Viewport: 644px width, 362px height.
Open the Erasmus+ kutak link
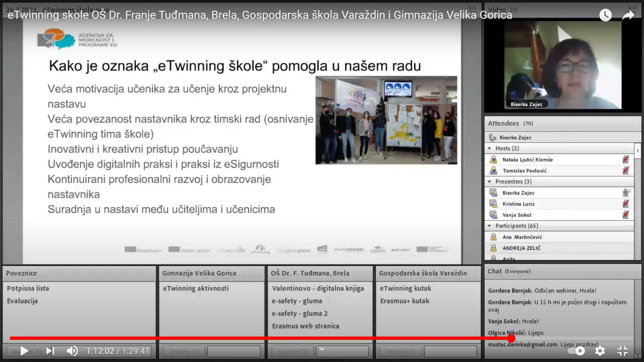click(x=405, y=301)
